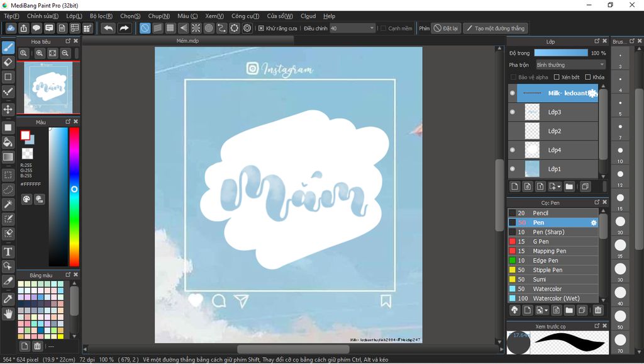Open the Điều chỉnh value dropdown
644x364 pixels.
point(352,28)
